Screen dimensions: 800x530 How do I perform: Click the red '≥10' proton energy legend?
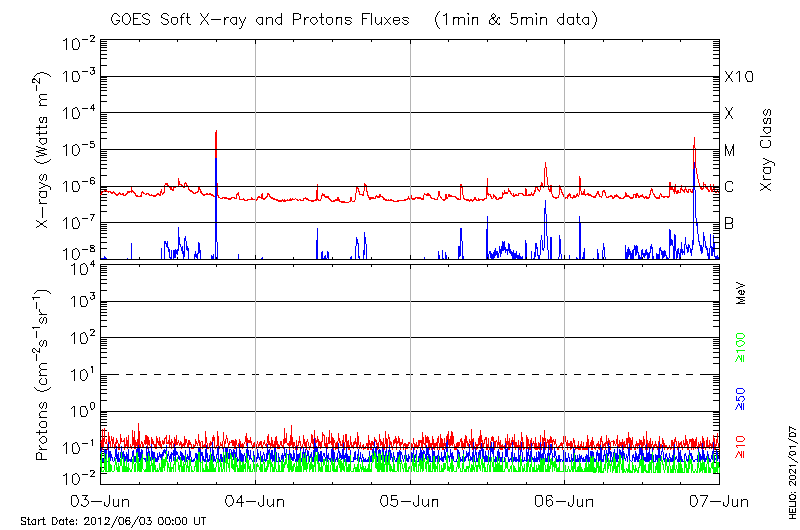(x=741, y=447)
